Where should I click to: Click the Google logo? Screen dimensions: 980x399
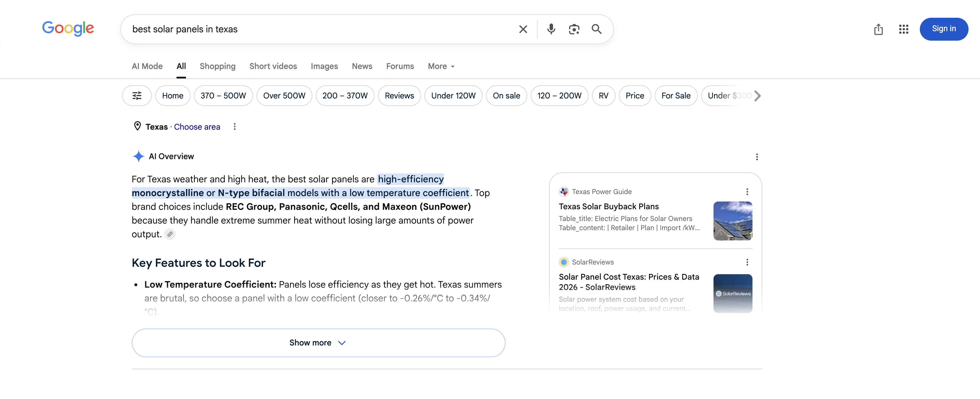pyautogui.click(x=68, y=29)
